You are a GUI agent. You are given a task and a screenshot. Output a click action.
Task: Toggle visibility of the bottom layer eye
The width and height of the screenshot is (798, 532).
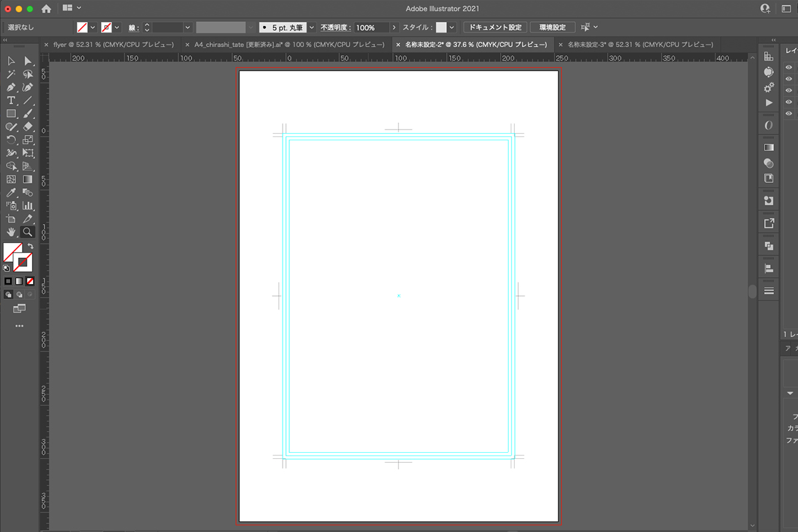789,114
